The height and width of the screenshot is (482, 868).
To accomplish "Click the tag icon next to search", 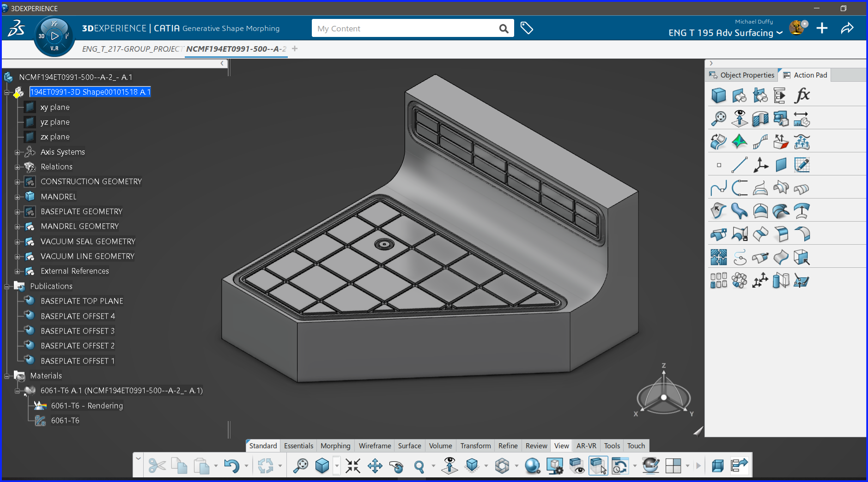I will 527,28.
